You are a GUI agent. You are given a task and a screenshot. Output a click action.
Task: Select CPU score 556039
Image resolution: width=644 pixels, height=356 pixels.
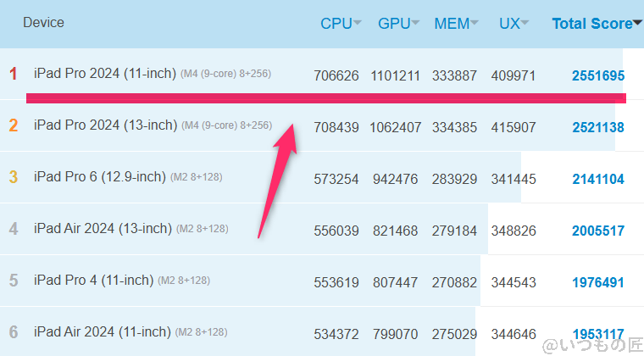336,231
